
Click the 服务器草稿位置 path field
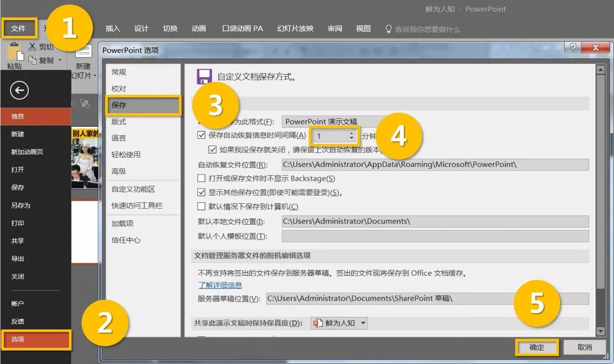[427, 298]
